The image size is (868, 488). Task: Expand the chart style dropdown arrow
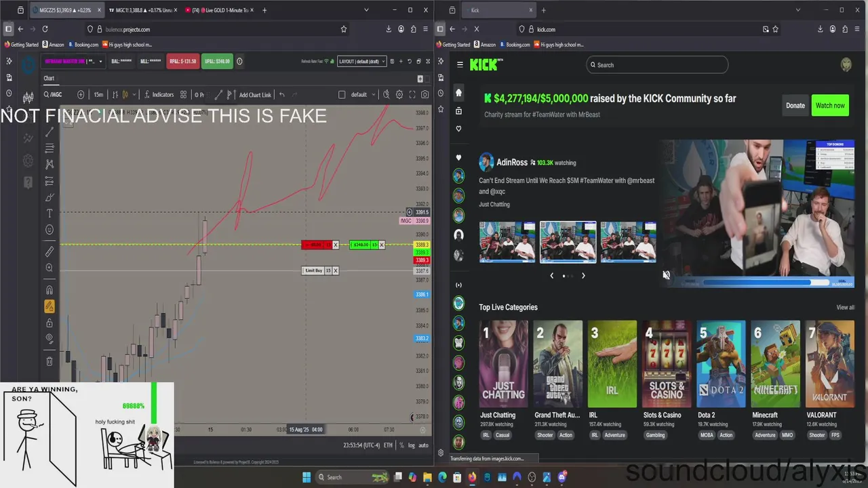click(134, 95)
